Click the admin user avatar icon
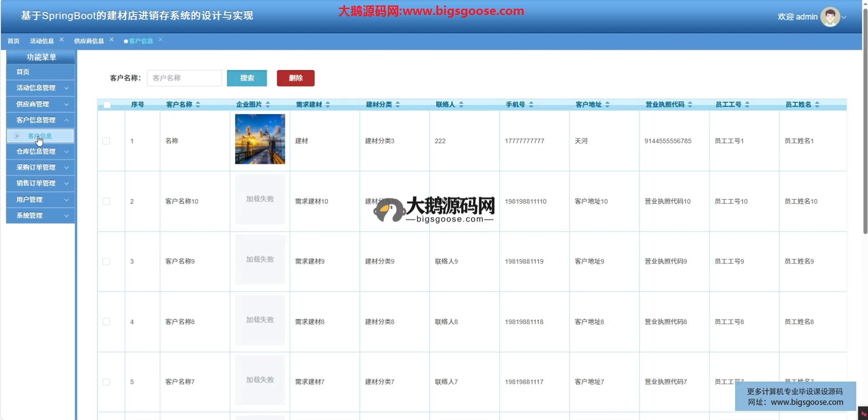The height and width of the screenshot is (420, 868). [830, 17]
